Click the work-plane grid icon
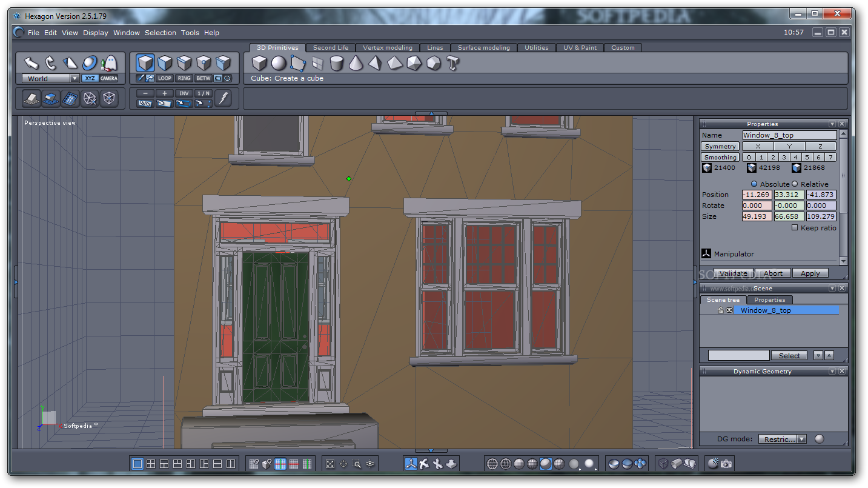Image resolution: width=868 pixels, height=488 pixels. (x=71, y=98)
